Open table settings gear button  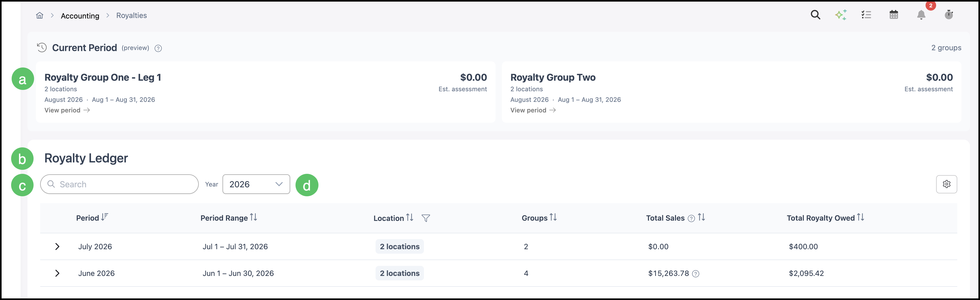(x=946, y=184)
